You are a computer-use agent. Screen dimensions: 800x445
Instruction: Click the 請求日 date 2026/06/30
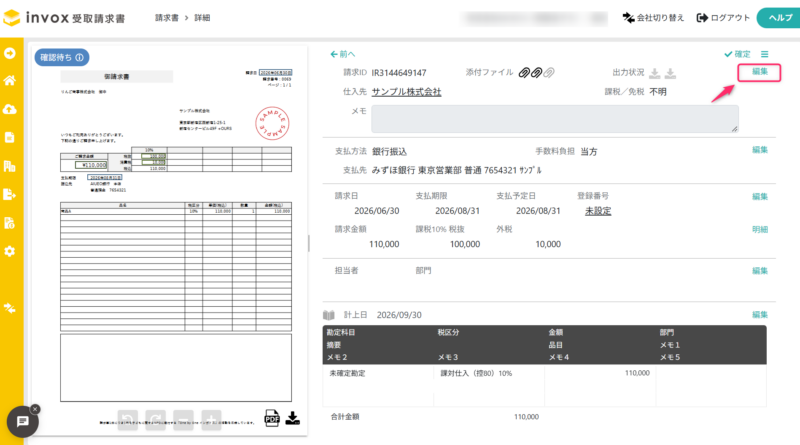tap(377, 211)
